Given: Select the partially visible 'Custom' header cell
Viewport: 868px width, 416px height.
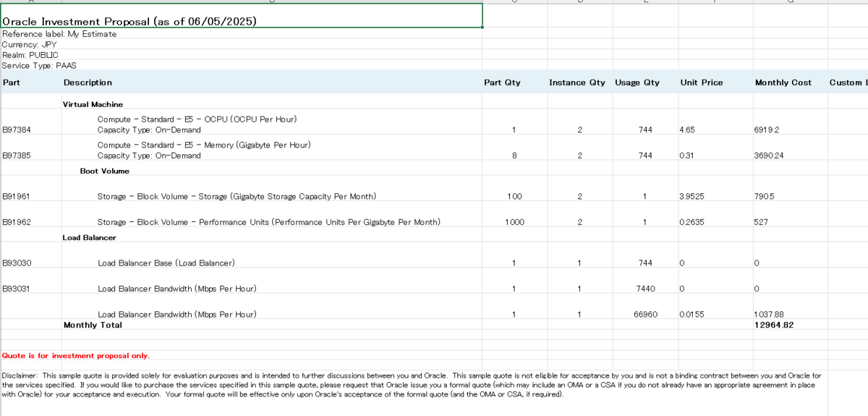Looking at the screenshot, I should pyautogui.click(x=848, y=82).
